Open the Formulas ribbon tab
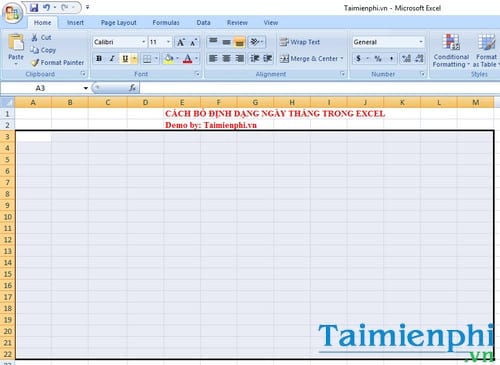The width and height of the screenshot is (500, 365). [166, 23]
